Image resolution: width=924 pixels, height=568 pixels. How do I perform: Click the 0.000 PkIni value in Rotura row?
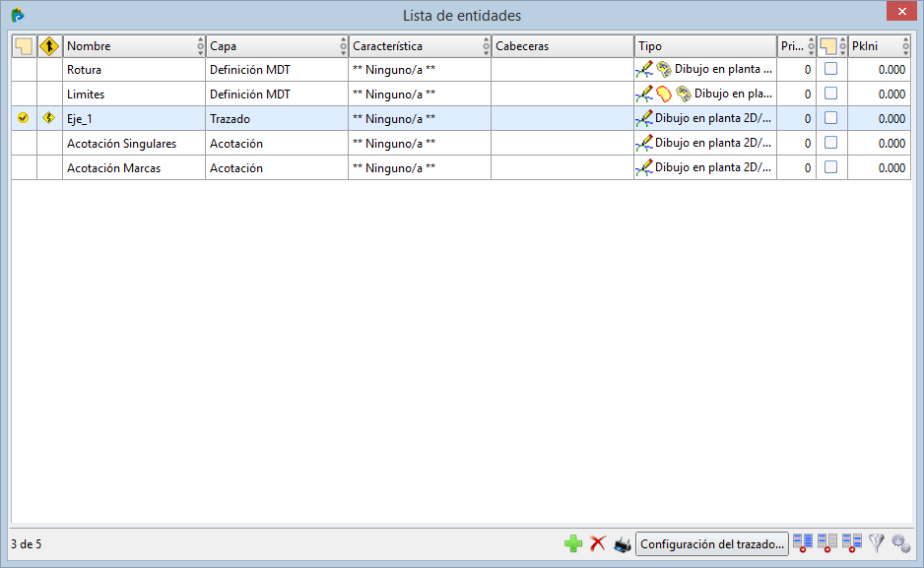pos(891,70)
